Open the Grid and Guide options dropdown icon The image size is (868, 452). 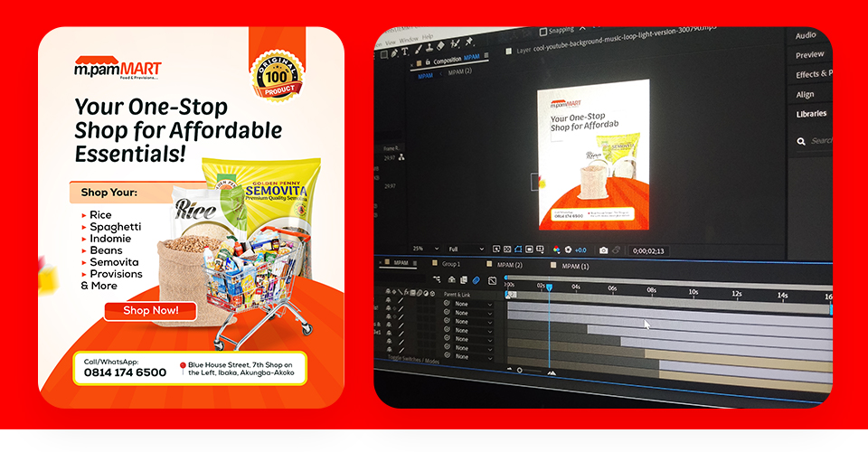point(540,250)
